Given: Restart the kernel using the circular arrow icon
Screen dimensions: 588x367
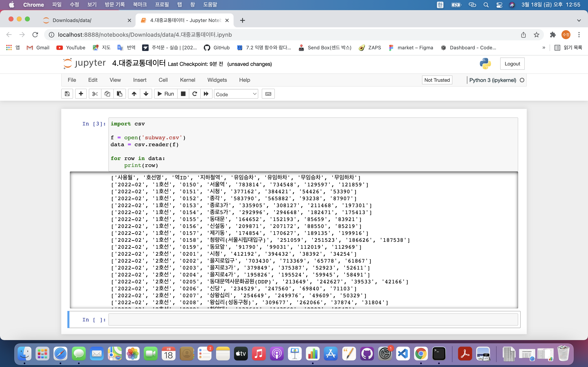Looking at the screenshot, I should [195, 94].
